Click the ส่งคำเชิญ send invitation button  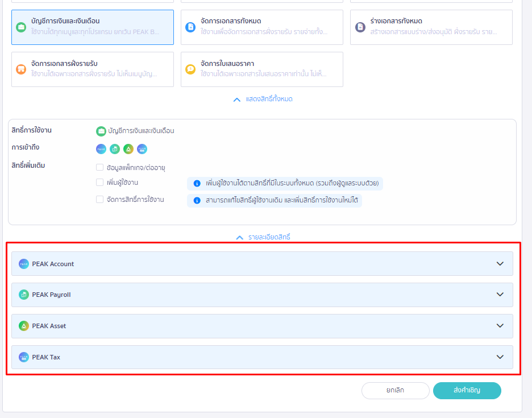(x=467, y=391)
